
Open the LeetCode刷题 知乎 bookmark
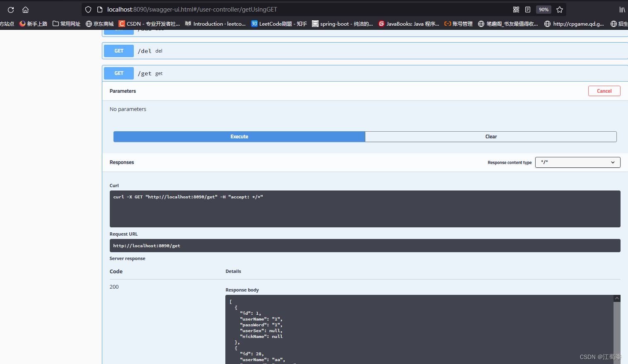[279, 24]
